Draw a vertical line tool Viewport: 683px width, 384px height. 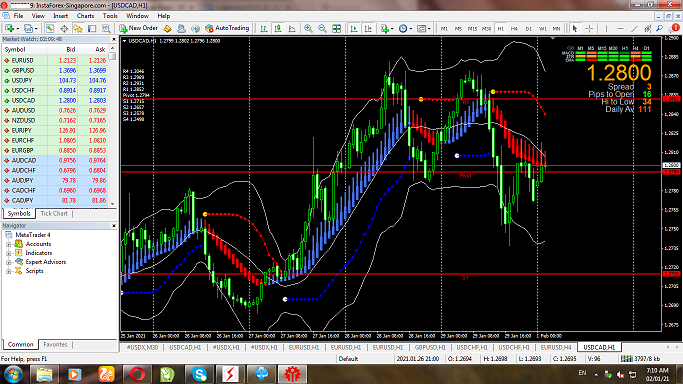tap(606, 28)
